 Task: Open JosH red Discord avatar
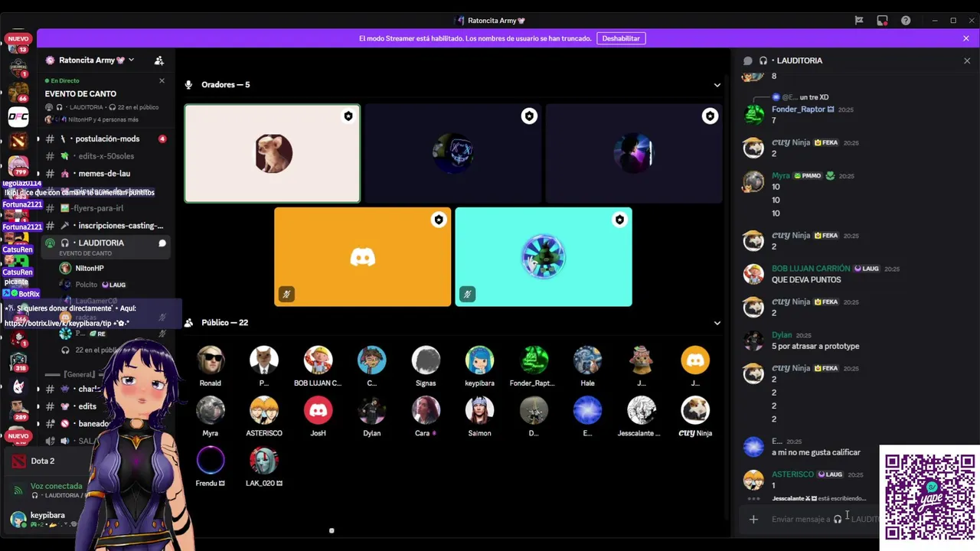pos(318,411)
